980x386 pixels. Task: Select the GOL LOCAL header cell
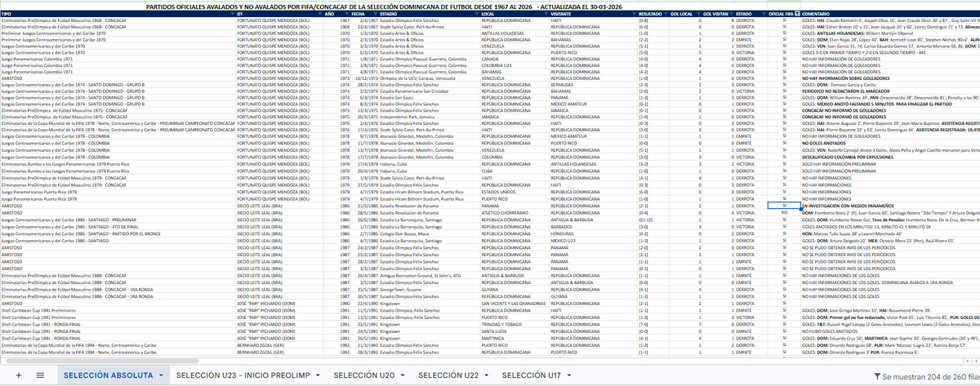point(684,16)
